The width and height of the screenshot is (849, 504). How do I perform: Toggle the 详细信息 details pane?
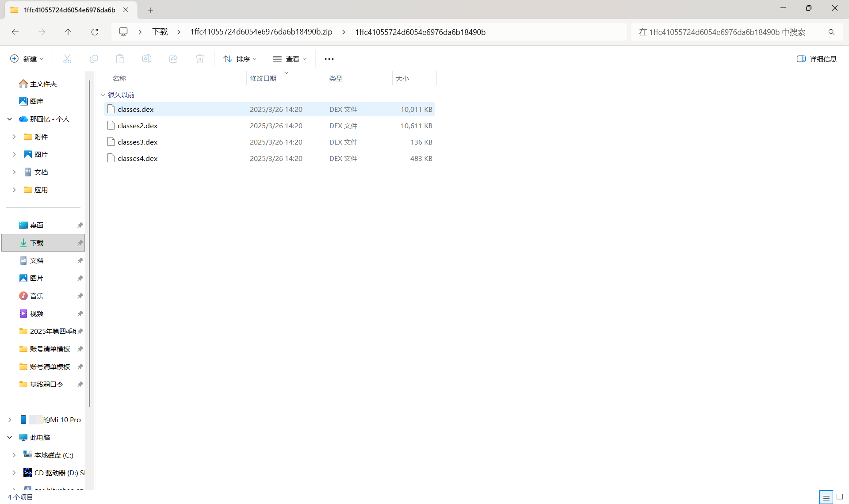816,59
